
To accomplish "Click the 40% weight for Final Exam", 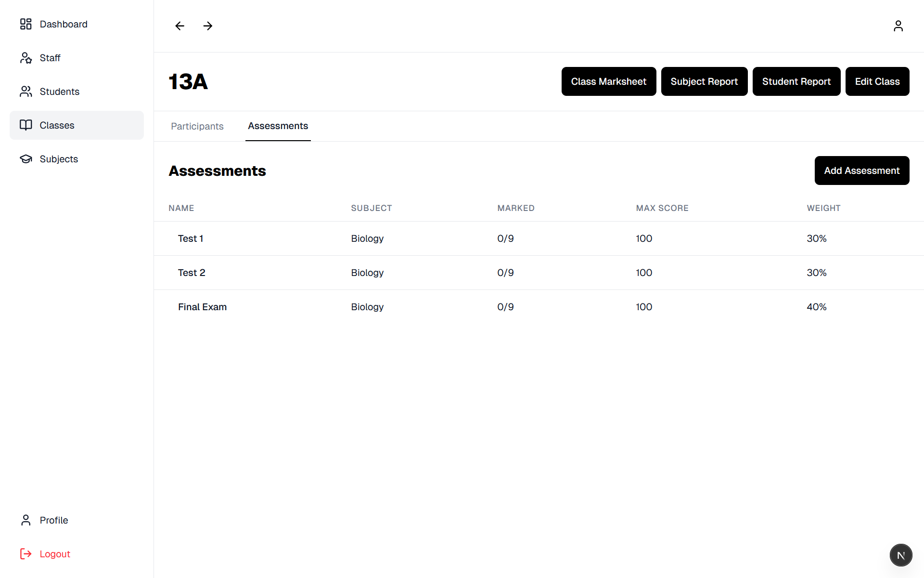I will 817,307.
